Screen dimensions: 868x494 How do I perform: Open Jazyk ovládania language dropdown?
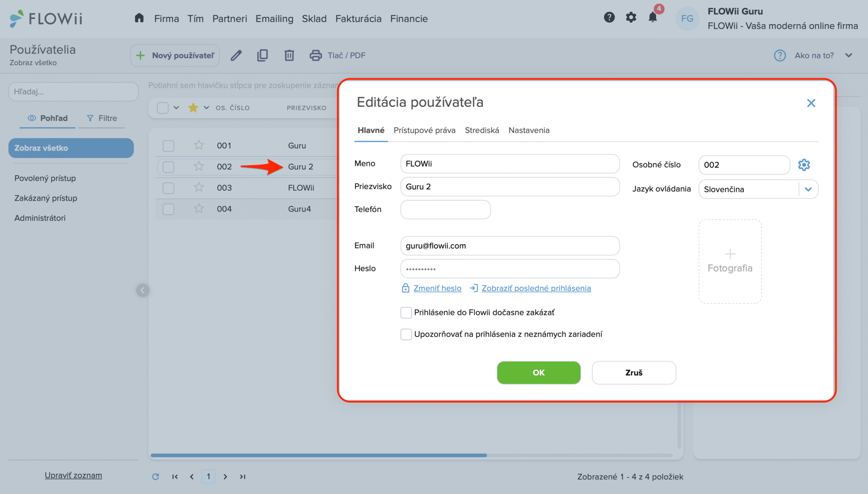(808, 189)
